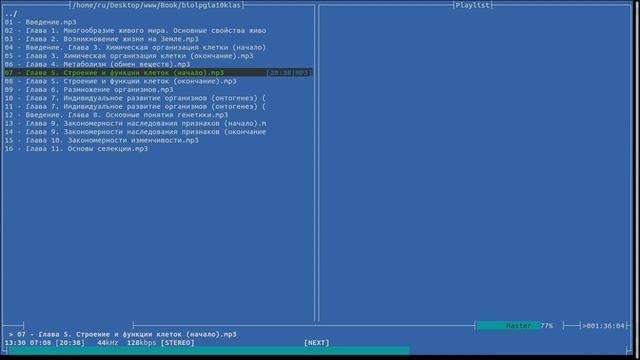Toggle the [STEREO] indicator
Image resolution: width=640 pixels, height=360 pixels.
[x=178, y=343]
